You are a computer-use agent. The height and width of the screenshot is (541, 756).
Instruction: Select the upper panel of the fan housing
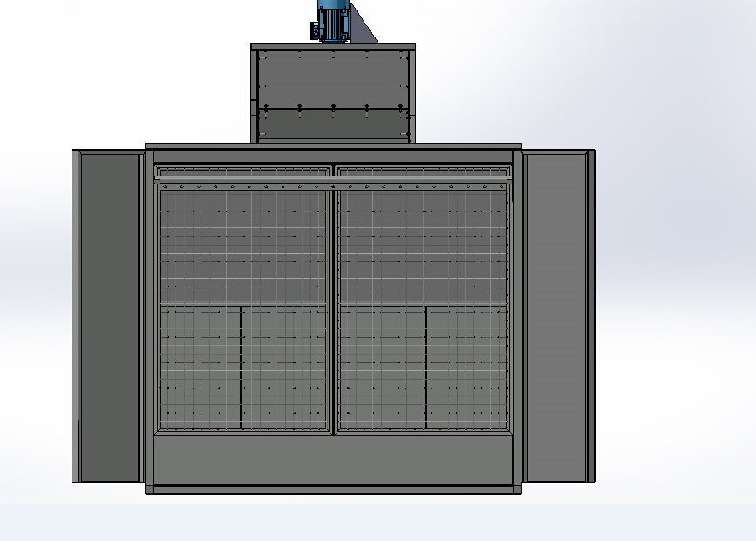(333, 78)
